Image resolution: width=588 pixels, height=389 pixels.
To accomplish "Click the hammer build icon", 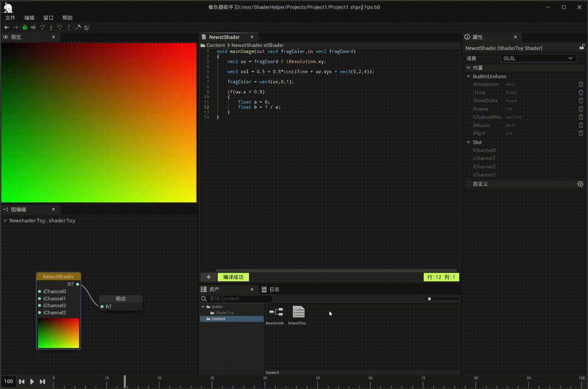I will click(x=78, y=28).
